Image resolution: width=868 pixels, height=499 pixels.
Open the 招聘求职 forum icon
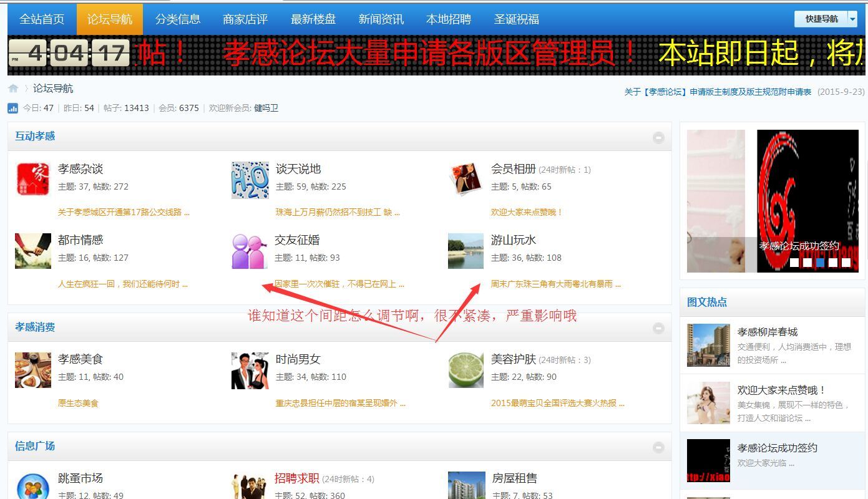(x=250, y=485)
